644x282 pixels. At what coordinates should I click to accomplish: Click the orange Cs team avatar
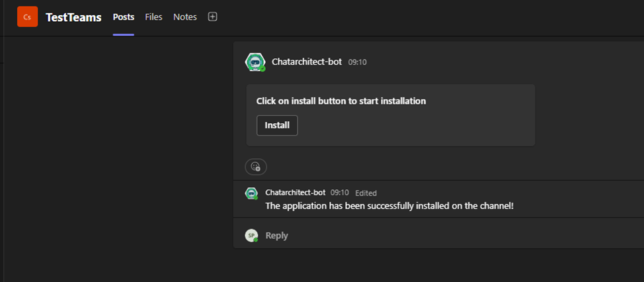[x=28, y=17]
